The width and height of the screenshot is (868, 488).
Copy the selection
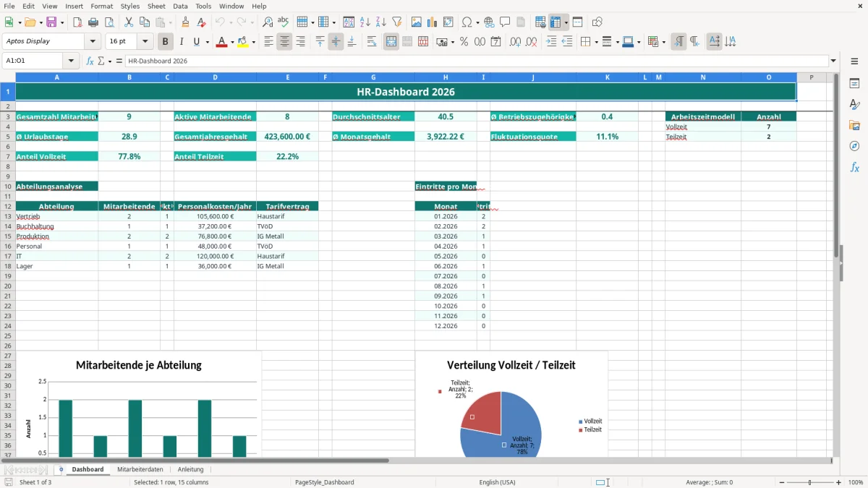coord(145,22)
